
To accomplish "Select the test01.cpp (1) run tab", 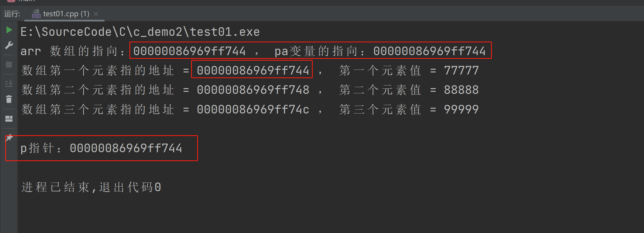I will 66,14.
